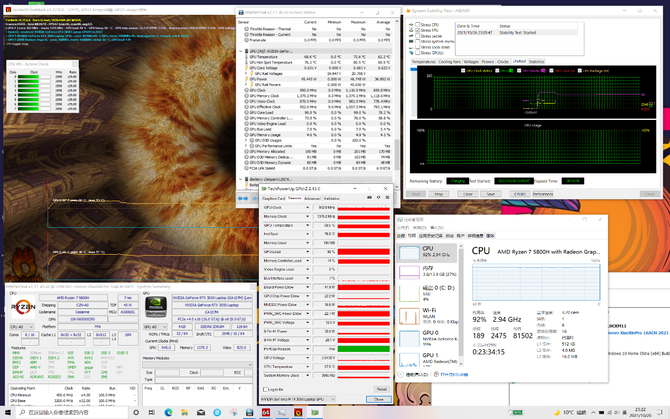Check Log to file in GPU-Z
The width and height of the screenshot is (670, 419).
point(266,389)
